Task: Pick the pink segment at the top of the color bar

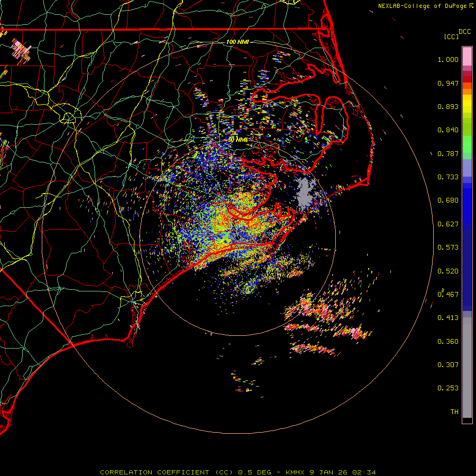Action: (x=467, y=57)
